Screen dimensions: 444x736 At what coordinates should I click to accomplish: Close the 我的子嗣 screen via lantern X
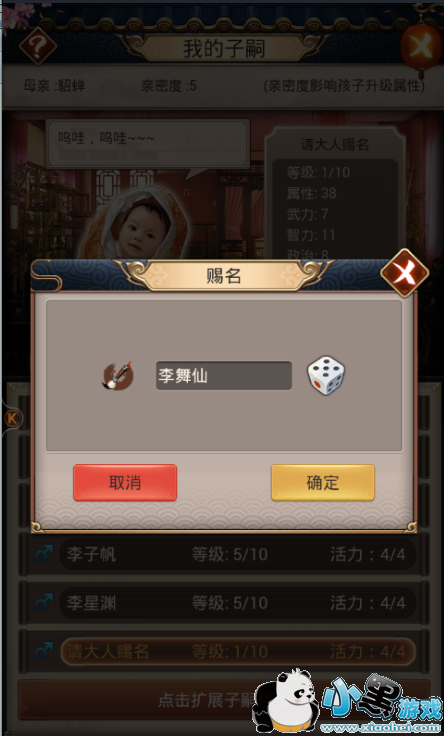(x=421, y=46)
